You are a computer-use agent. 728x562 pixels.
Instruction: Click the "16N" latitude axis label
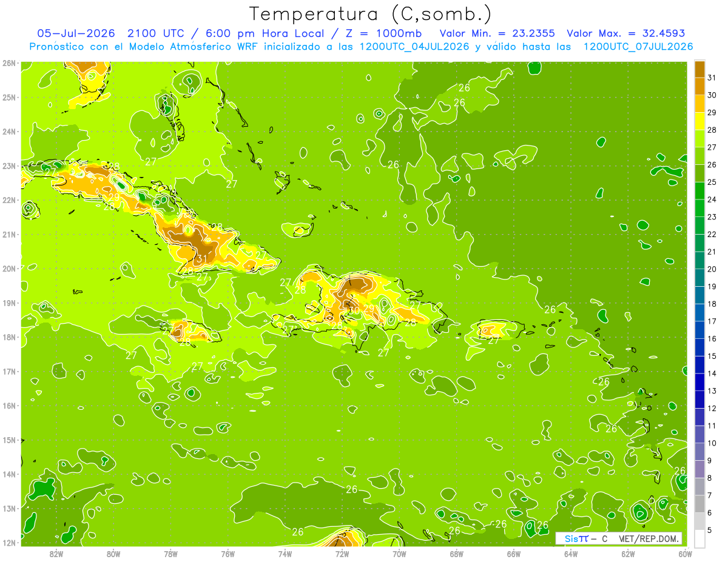8,406
